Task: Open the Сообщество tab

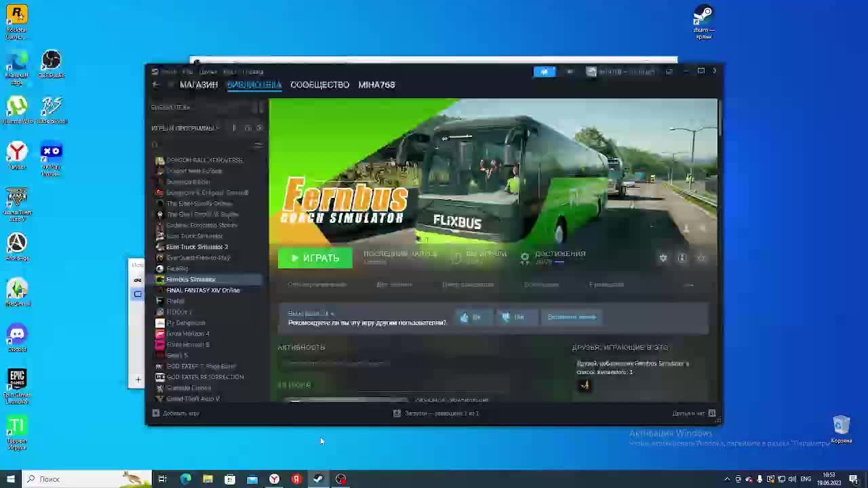Action: tap(319, 85)
